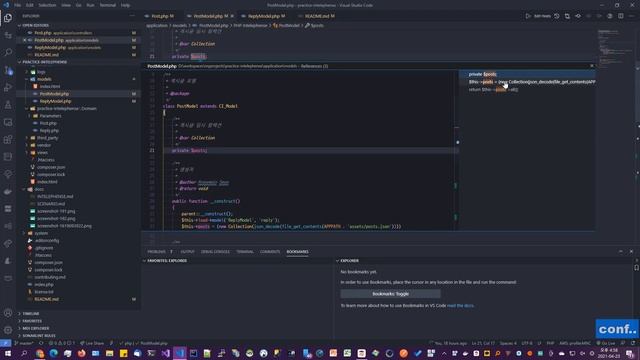Screen dimensions: 640x360
Task: Expand the TIMELINE section
Action: pyautogui.click(x=31, y=313)
